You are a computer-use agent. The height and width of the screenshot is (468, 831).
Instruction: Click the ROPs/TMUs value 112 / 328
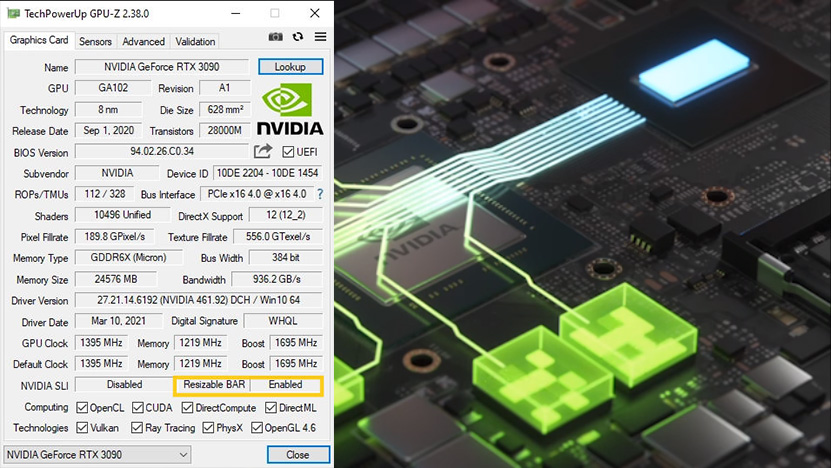[x=105, y=194]
